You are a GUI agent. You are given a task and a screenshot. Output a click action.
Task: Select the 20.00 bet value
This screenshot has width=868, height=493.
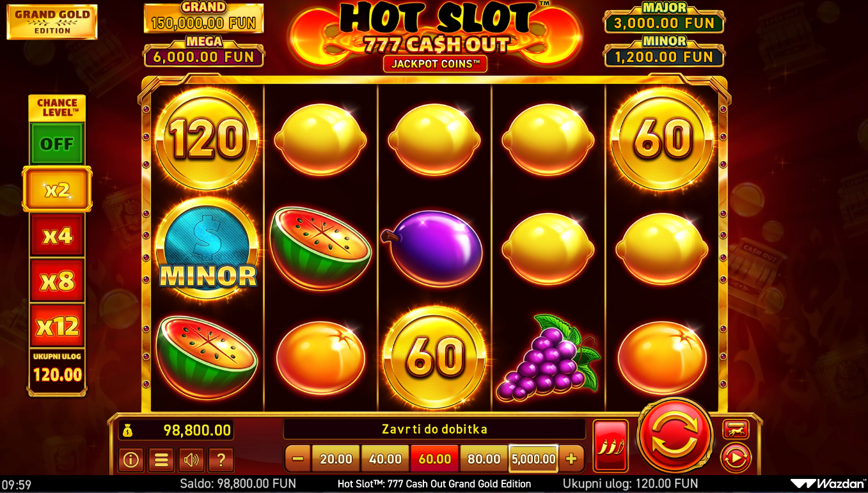336,458
